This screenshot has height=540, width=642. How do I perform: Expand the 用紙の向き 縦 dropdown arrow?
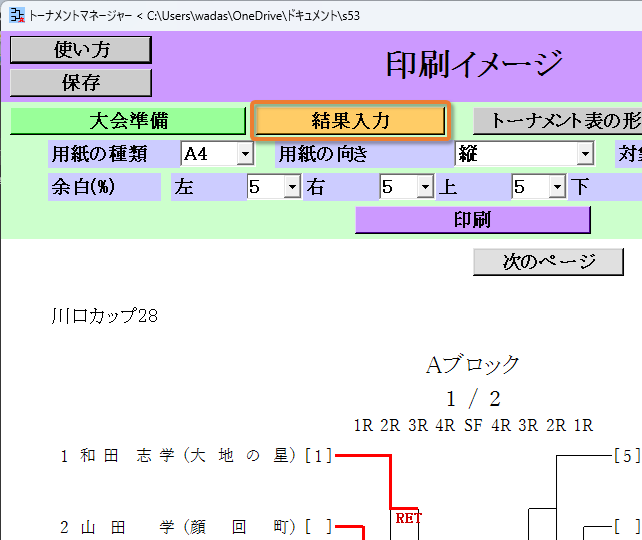point(585,154)
